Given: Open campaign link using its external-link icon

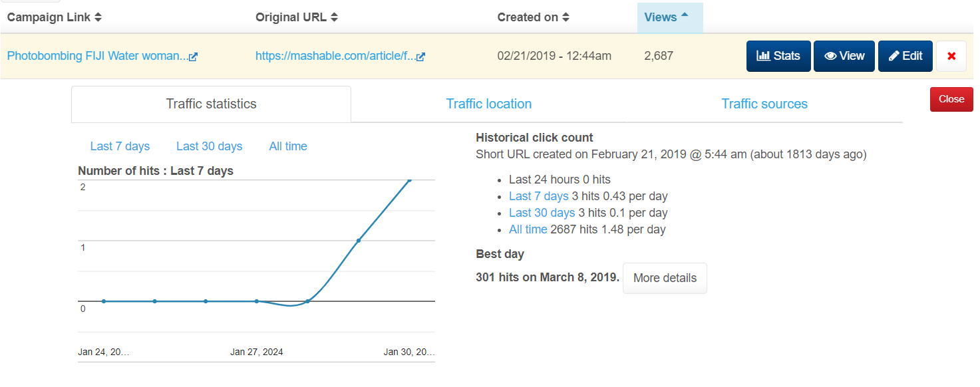Looking at the screenshot, I should [x=193, y=57].
